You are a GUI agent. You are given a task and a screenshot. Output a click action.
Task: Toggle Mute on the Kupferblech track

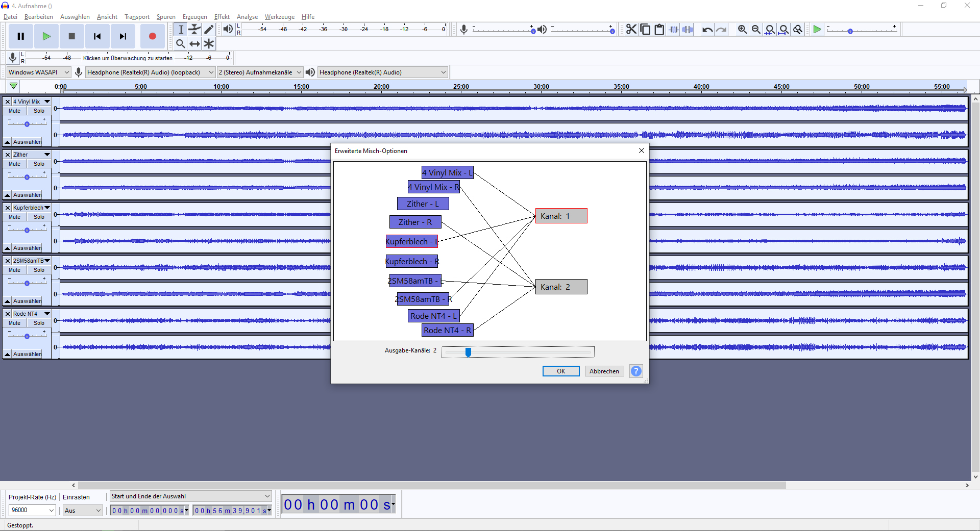(14, 217)
